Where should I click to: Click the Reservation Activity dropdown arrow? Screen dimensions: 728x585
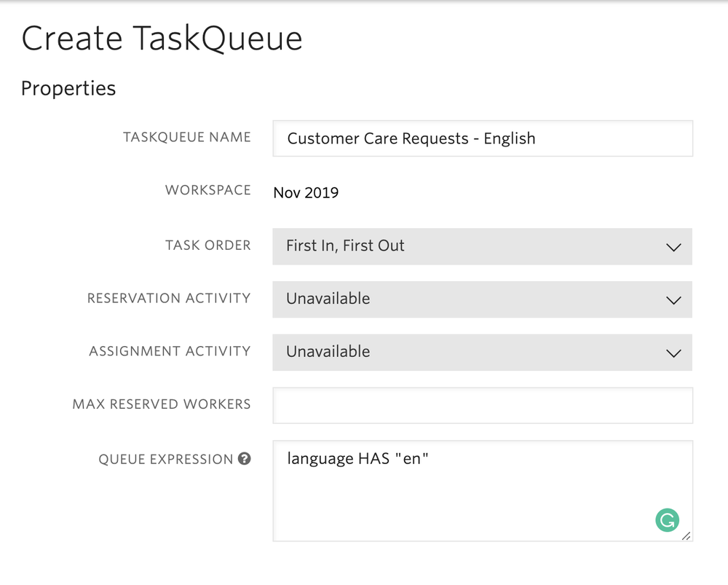point(673,299)
